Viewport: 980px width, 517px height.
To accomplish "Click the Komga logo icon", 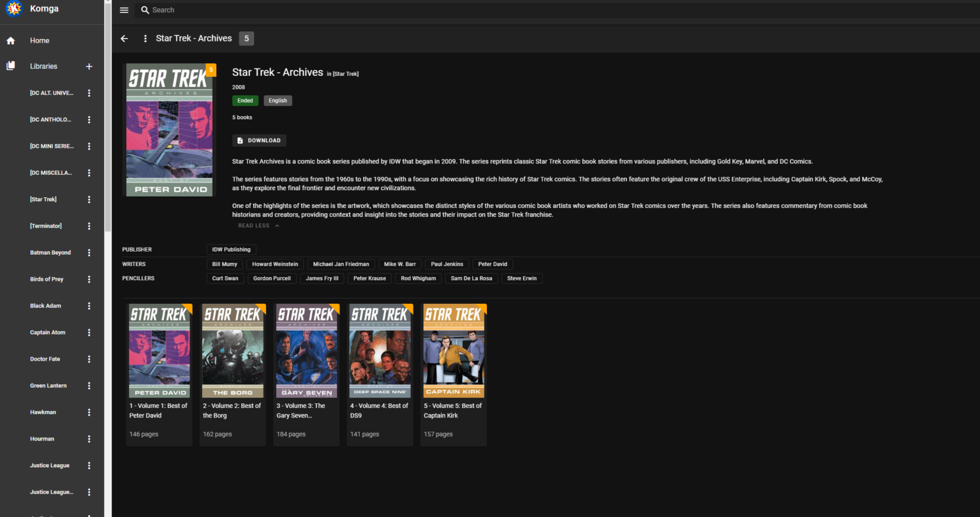I will (13, 10).
